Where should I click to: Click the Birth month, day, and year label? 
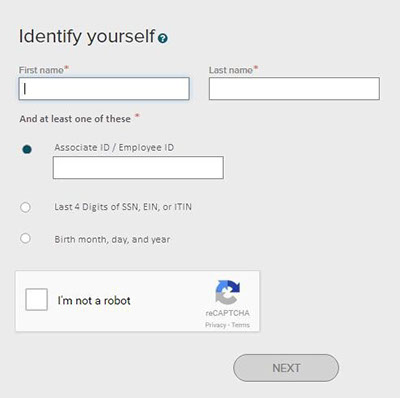(x=112, y=240)
